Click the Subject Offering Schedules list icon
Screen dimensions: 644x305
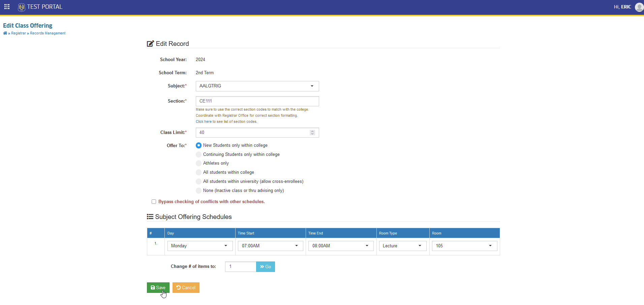tap(150, 217)
